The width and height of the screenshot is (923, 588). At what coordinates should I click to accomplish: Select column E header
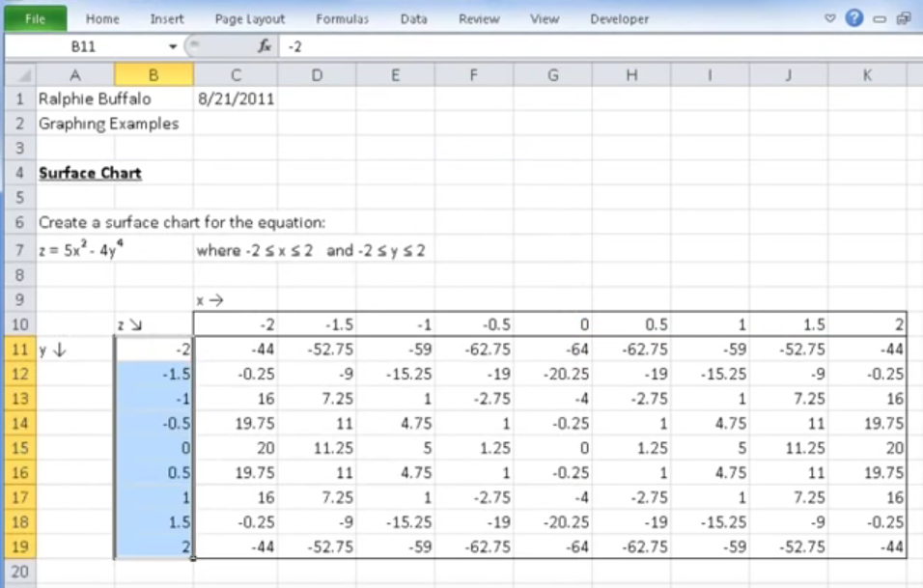(395, 74)
